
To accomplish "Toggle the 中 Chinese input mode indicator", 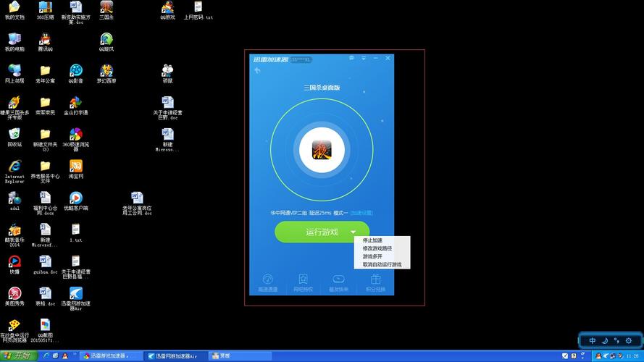I will (593, 341).
